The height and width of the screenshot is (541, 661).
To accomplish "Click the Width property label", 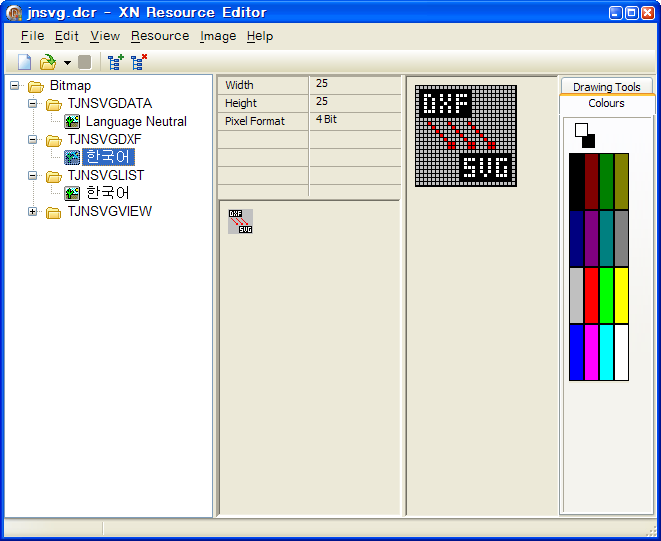I will (x=239, y=85).
